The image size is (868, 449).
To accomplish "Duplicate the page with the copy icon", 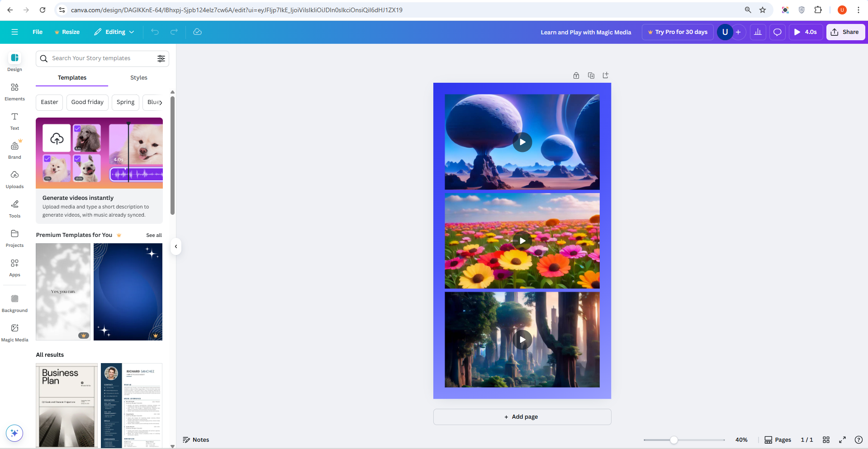I will tap(591, 75).
